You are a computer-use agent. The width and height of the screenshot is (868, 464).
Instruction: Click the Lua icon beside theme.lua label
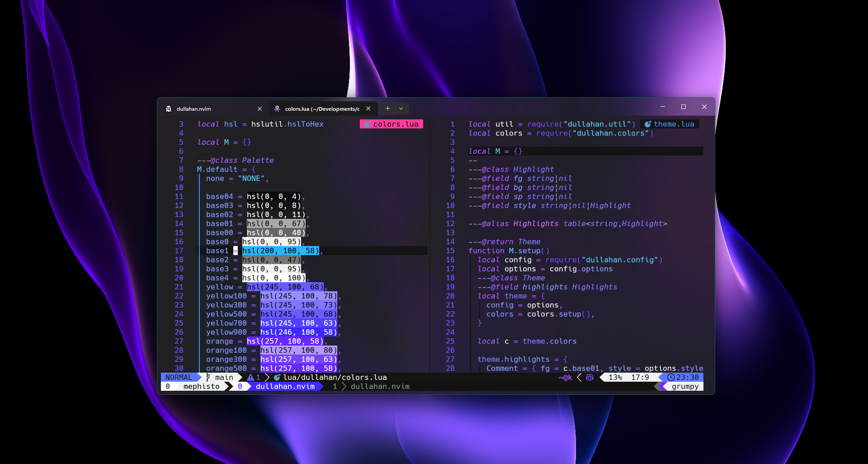647,124
